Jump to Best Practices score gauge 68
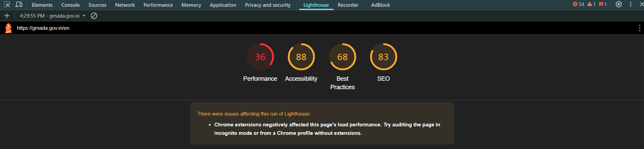Screen dimensions: 644x149 click(x=342, y=57)
